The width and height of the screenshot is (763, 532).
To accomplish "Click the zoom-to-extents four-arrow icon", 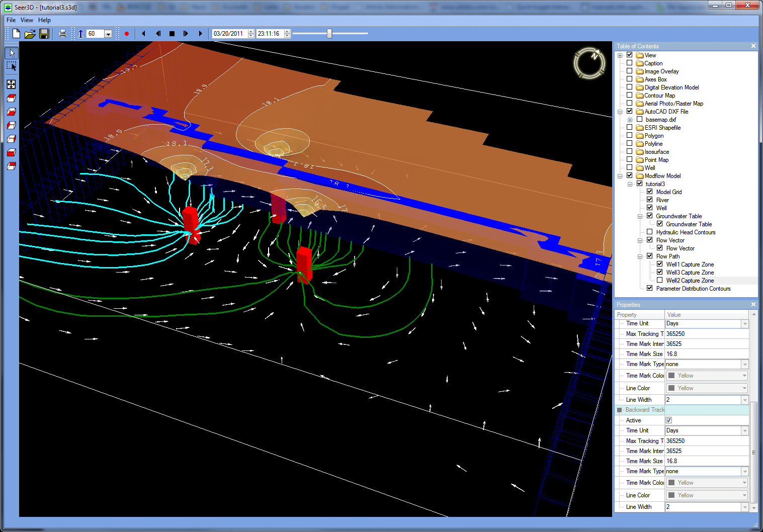I will click(11, 84).
